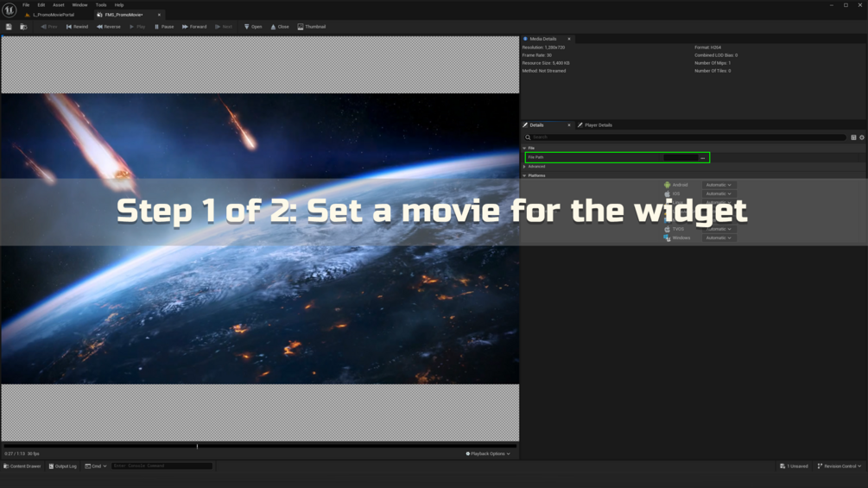This screenshot has height=488, width=868.
Task: Open the Windows Automatic dropdown
Action: [x=719, y=238]
